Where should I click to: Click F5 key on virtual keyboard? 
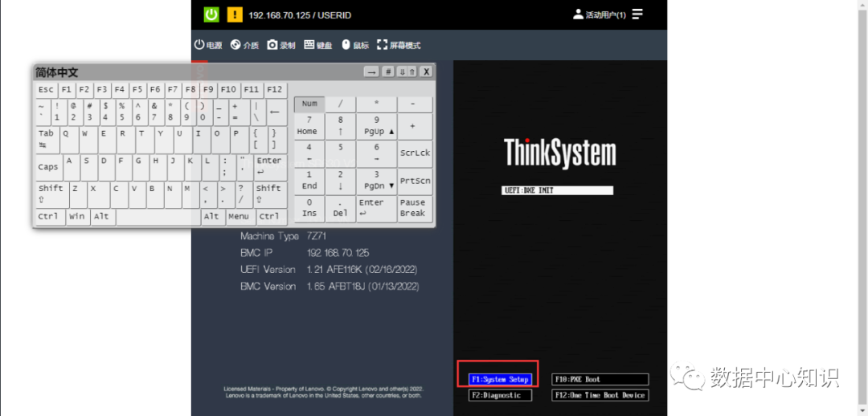pos(137,90)
